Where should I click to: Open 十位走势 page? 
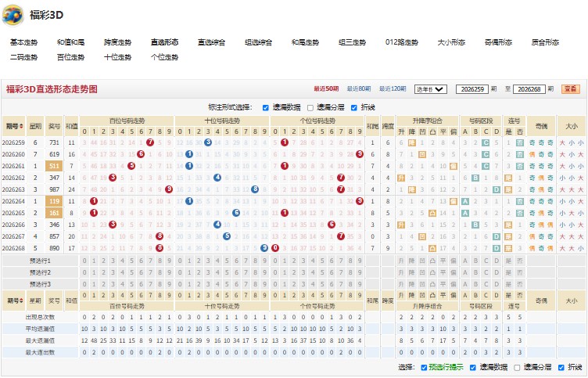tap(118, 57)
